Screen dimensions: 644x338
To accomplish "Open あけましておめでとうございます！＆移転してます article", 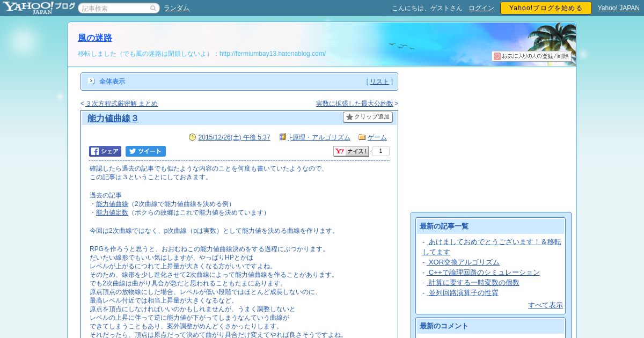I will (492, 247).
